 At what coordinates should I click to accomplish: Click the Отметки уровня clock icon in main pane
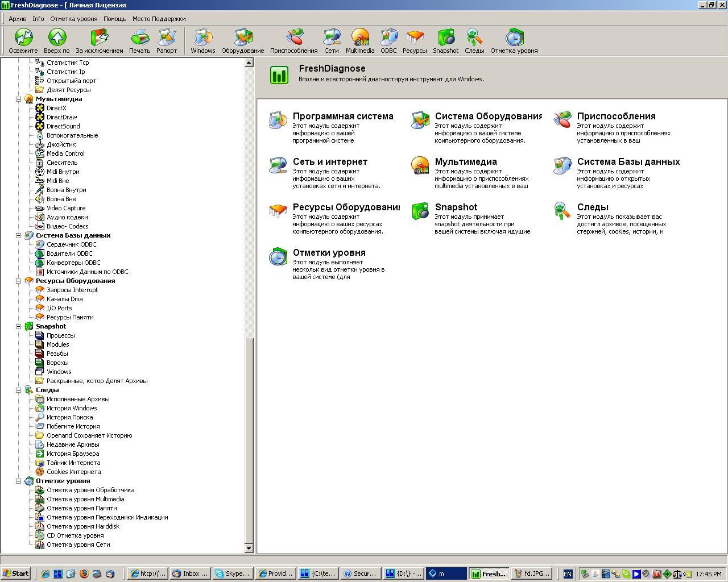tap(278, 256)
